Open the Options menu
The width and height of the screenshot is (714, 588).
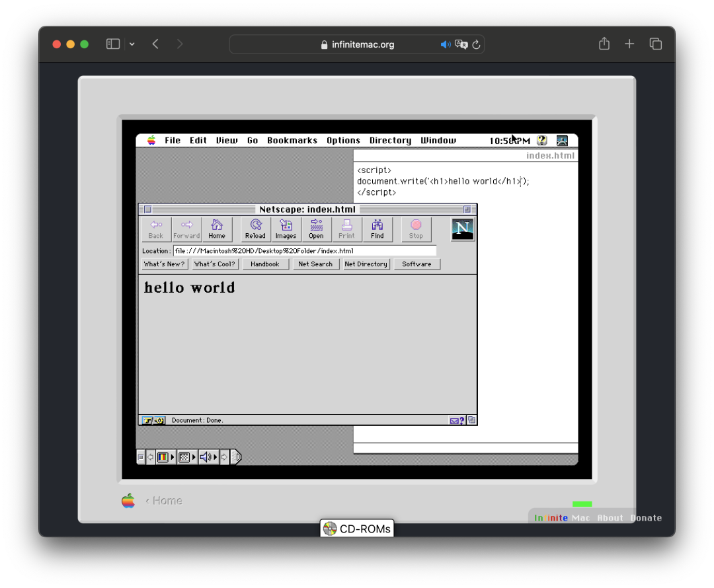[343, 140]
